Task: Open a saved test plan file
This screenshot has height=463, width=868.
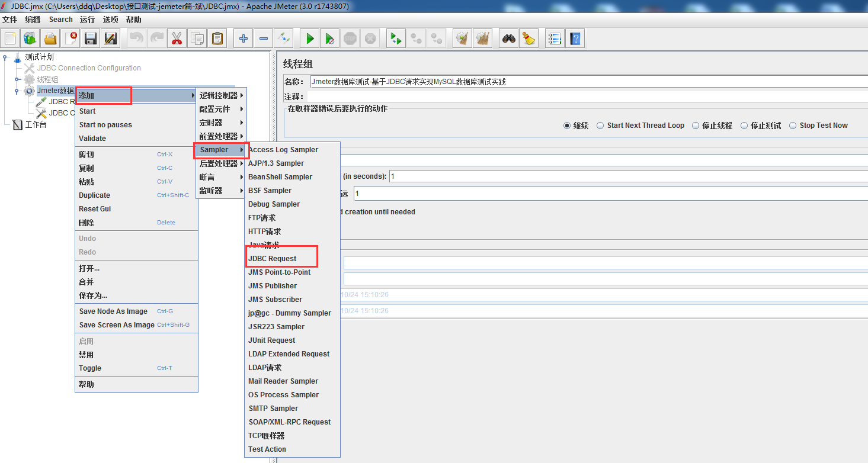Action: [50, 38]
